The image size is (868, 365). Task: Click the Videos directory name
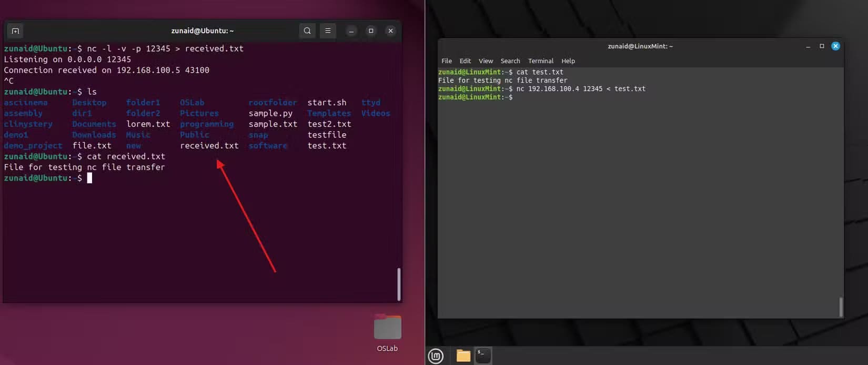[x=376, y=113]
